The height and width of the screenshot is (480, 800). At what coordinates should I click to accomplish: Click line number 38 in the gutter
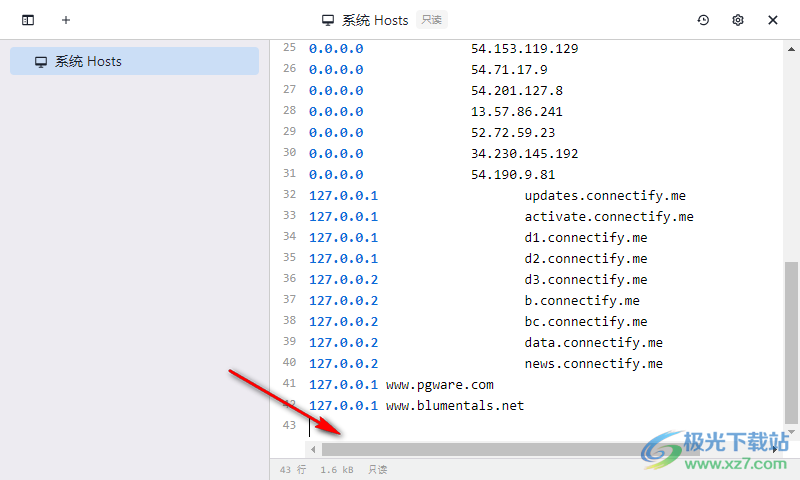pyautogui.click(x=289, y=320)
